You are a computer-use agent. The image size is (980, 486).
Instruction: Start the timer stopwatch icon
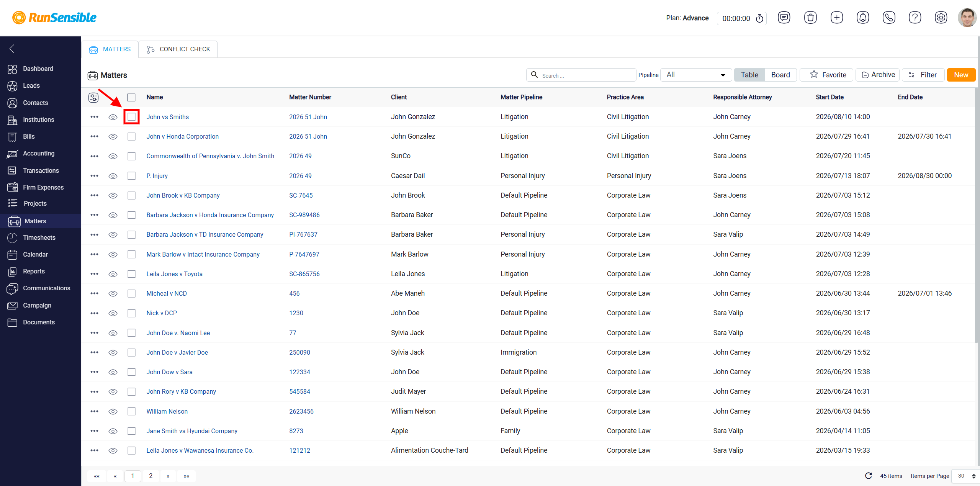760,18
